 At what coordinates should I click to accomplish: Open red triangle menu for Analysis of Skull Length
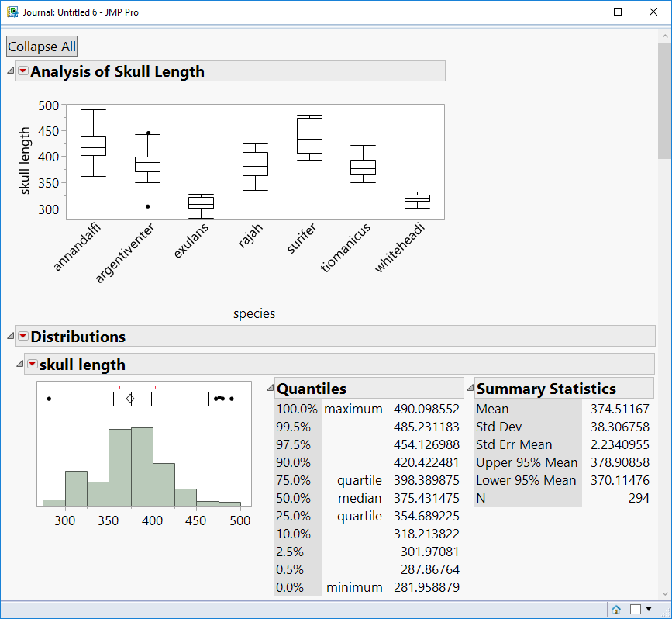coord(23,71)
